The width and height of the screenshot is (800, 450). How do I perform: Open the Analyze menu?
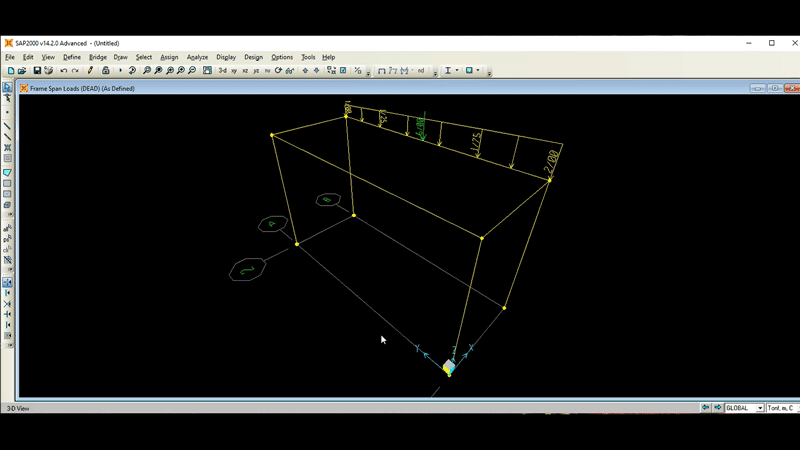click(x=197, y=57)
